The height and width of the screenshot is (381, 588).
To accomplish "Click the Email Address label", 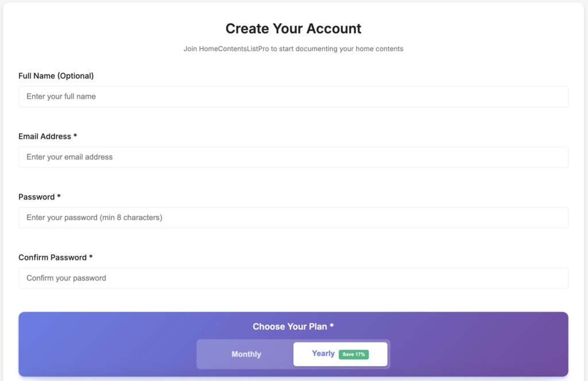I will 48,136.
